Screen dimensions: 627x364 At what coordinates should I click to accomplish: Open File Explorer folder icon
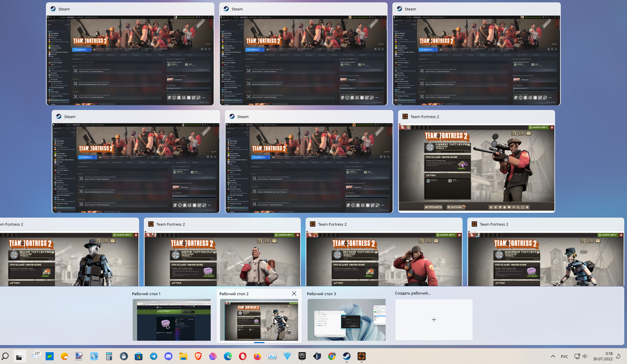pos(183,356)
